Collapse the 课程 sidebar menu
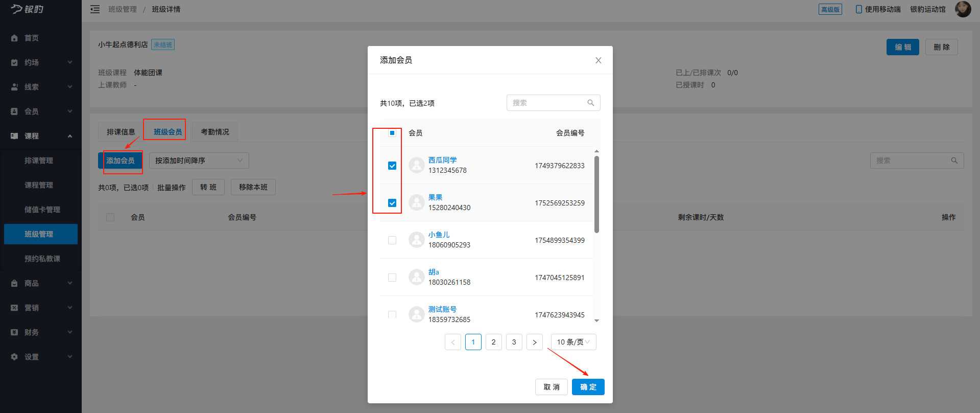 click(x=70, y=136)
